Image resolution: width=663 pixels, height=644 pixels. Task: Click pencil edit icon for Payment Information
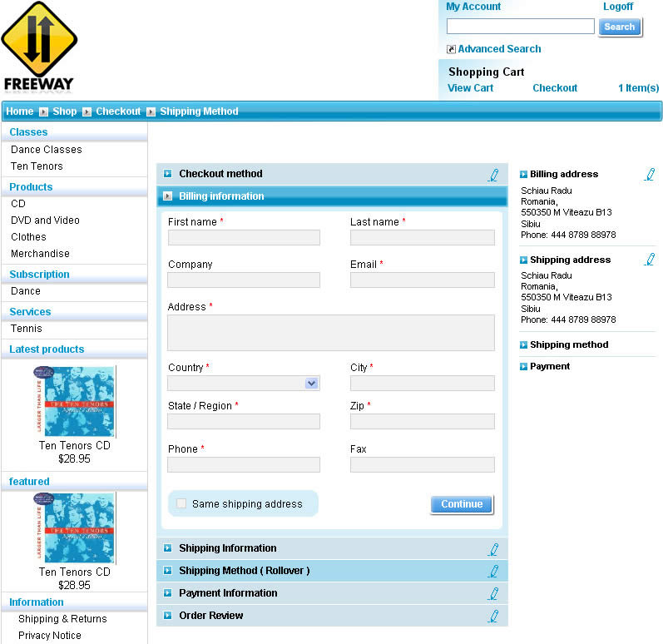pos(493,594)
